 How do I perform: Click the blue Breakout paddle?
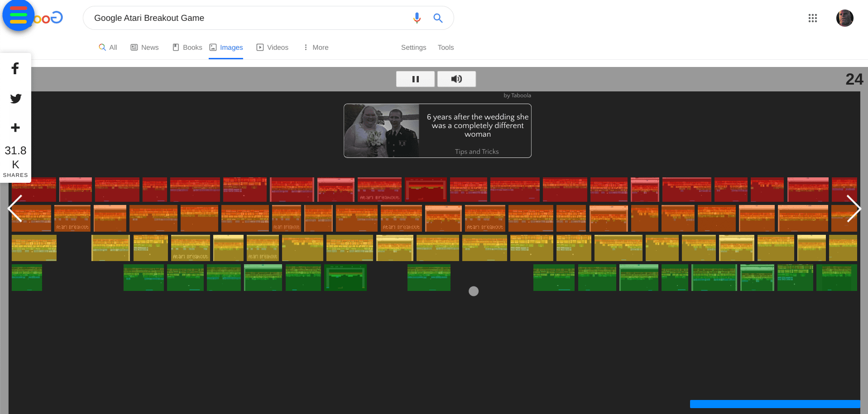775,404
